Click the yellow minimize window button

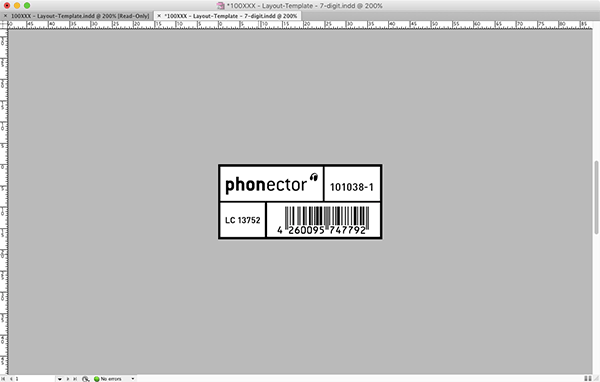pos(17,5)
